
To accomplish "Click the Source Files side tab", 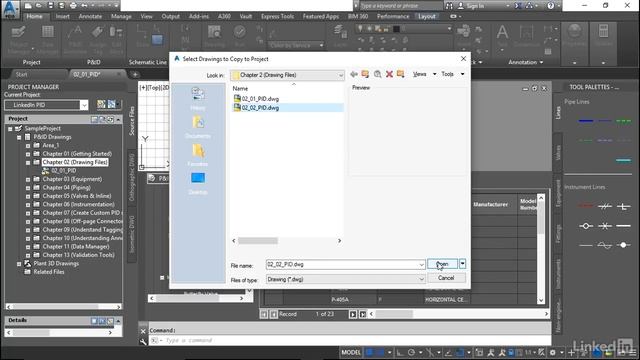I will [x=132, y=121].
